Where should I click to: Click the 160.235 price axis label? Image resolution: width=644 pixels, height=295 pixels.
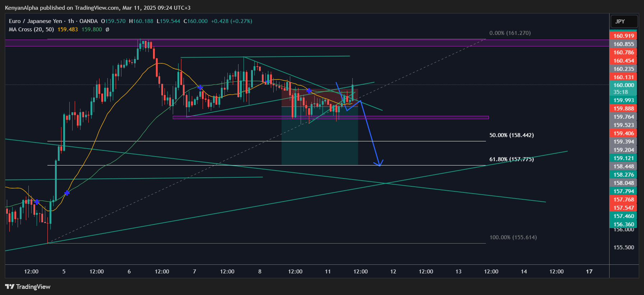coord(624,69)
